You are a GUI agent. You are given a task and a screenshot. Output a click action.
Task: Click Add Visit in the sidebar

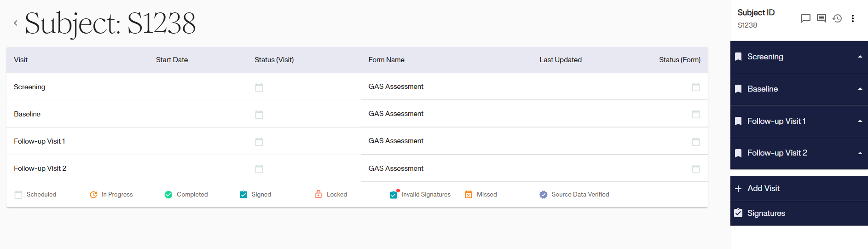pyautogui.click(x=763, y=188)
